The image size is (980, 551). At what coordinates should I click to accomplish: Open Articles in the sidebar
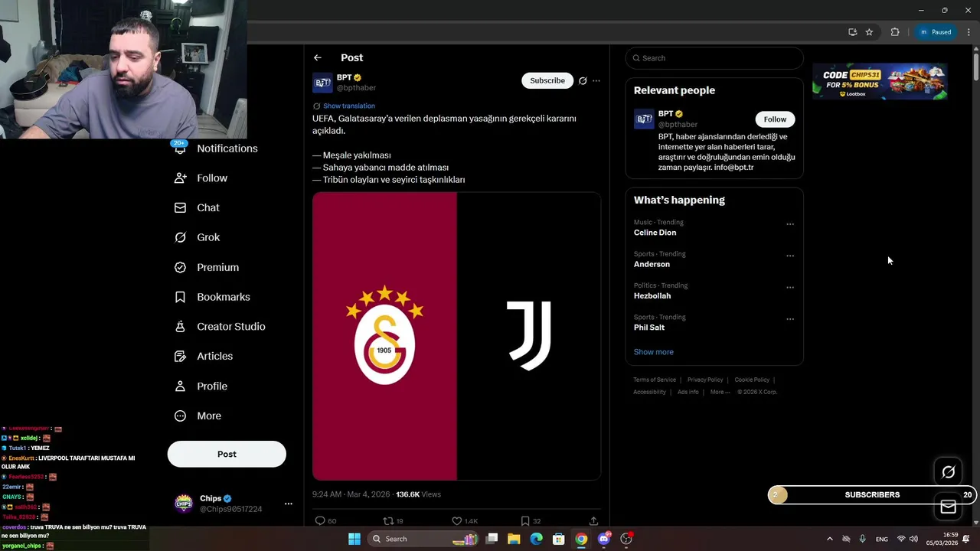tap(204, 357)
